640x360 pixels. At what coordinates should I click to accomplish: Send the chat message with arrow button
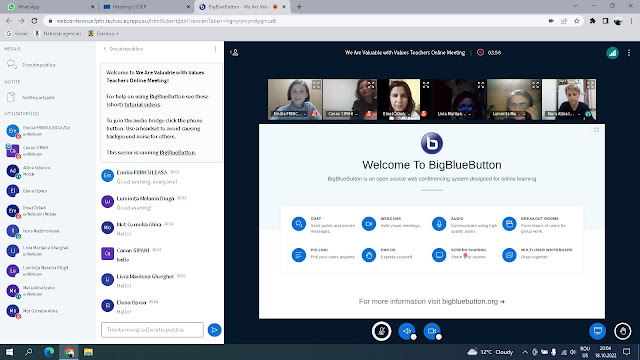click(214, 329)
